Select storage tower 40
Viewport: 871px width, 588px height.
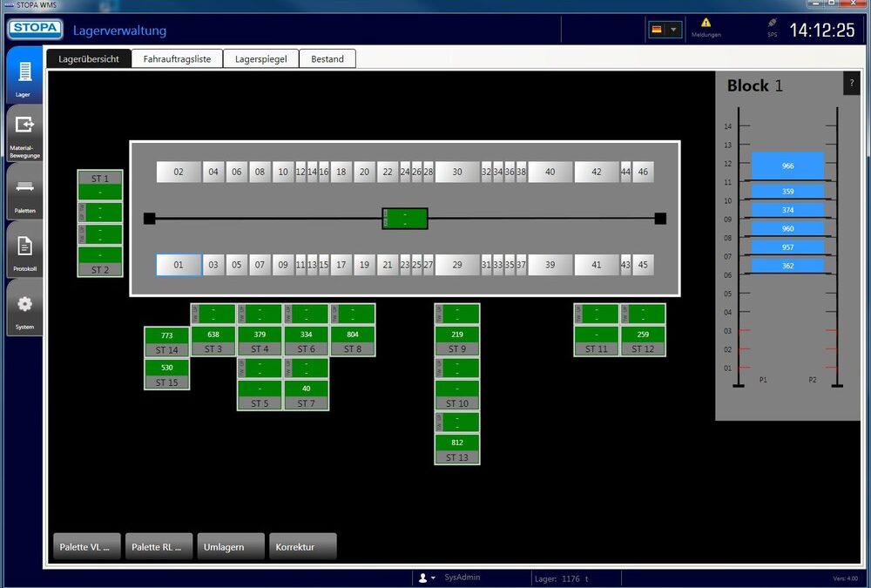[550, 172]
